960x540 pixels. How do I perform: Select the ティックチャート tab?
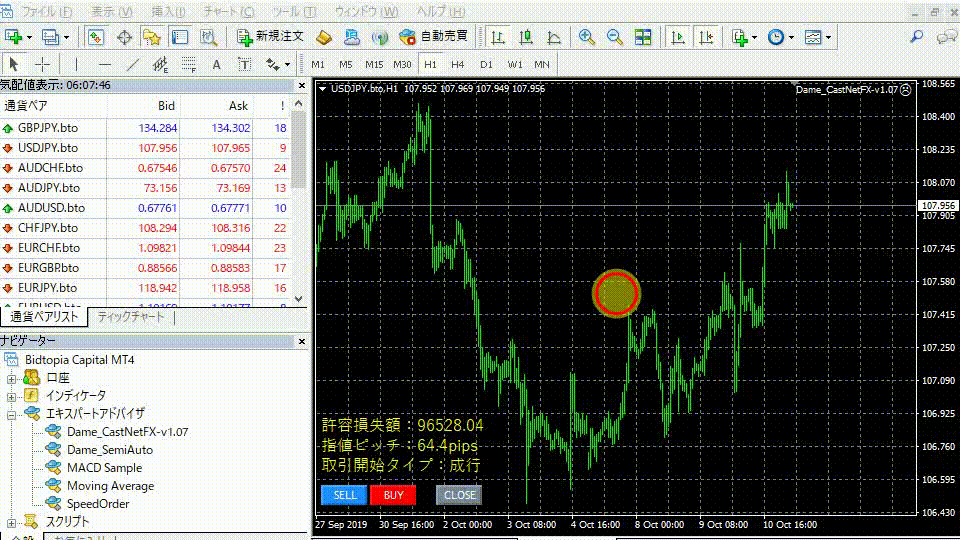click(x=131, y=317)
